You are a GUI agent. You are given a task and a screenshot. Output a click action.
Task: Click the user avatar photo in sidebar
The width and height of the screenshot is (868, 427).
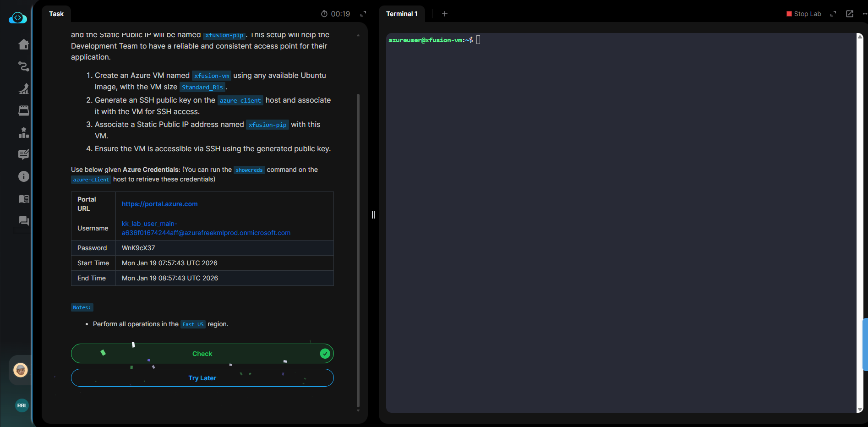[x=21, y=370]
